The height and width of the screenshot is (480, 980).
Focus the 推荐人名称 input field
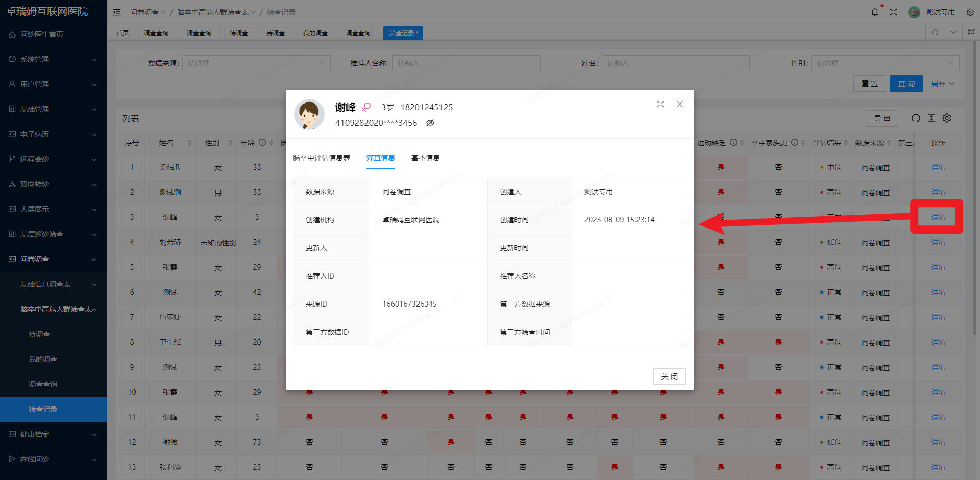[466, 63]
